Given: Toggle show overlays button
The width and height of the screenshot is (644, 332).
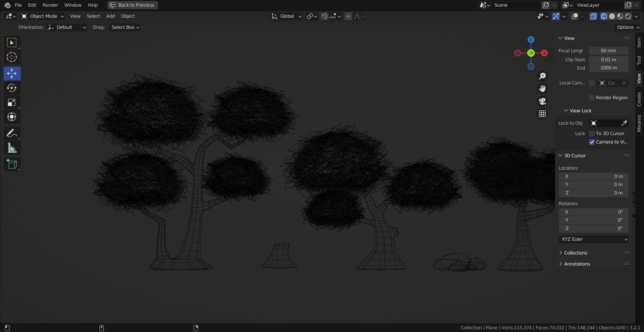Looking at the screenshot, I should pyautogui.click(x=575, y=16).
